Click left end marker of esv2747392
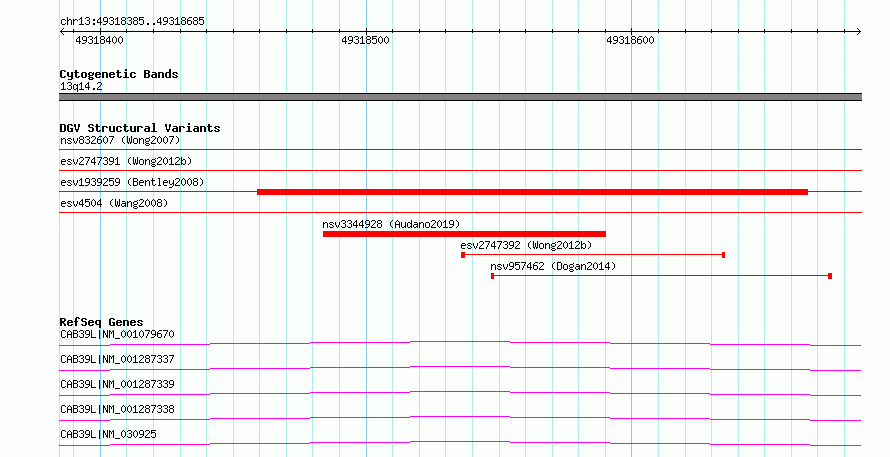This screenshot has width=890, height=457. pyautogui.click(x=463, y=255)
